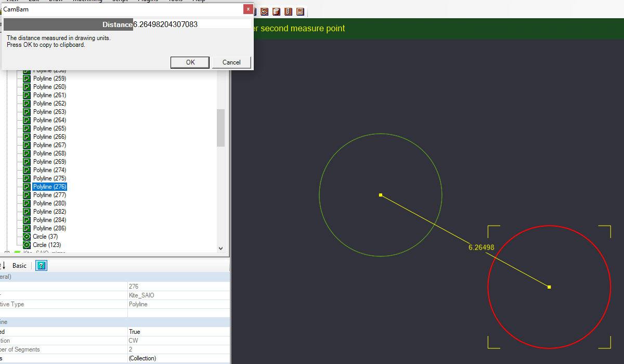Select the Drill machining operation icon

click(288, 11)
